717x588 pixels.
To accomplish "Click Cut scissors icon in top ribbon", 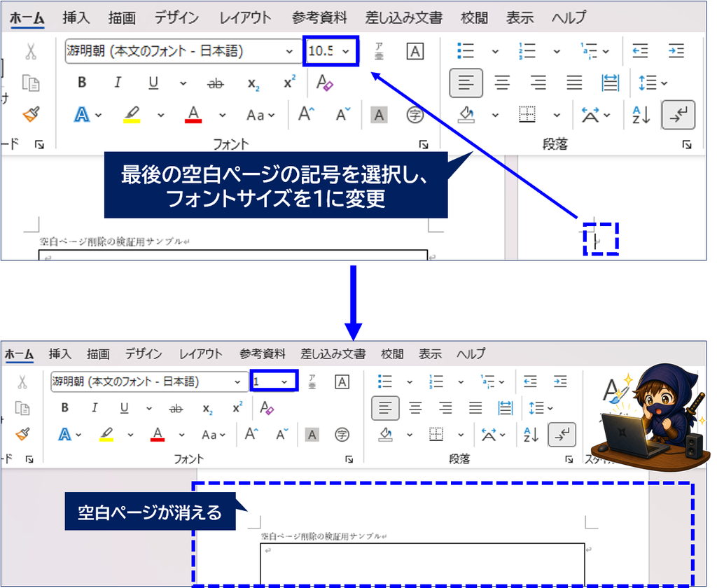I will (x=31, y=52).
